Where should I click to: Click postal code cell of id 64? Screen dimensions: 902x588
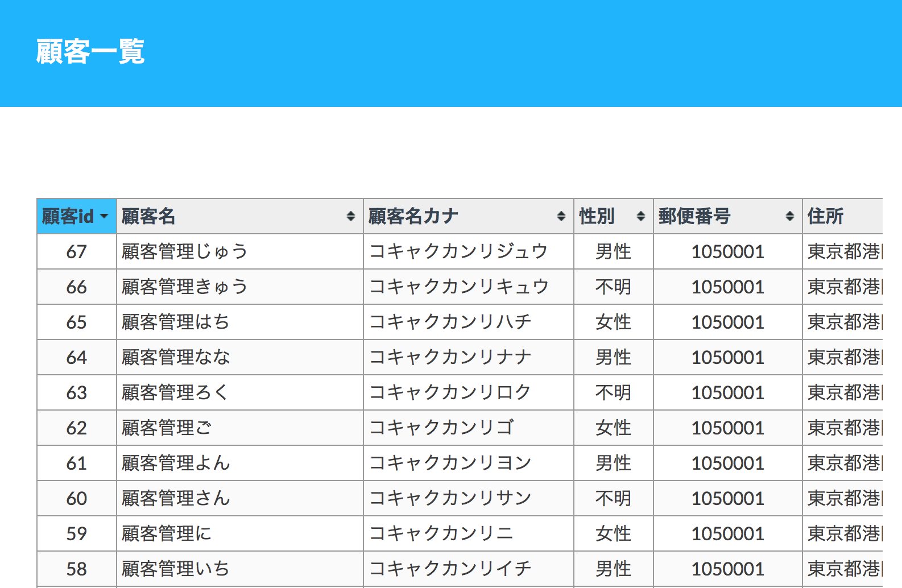[x=727, y=357]
